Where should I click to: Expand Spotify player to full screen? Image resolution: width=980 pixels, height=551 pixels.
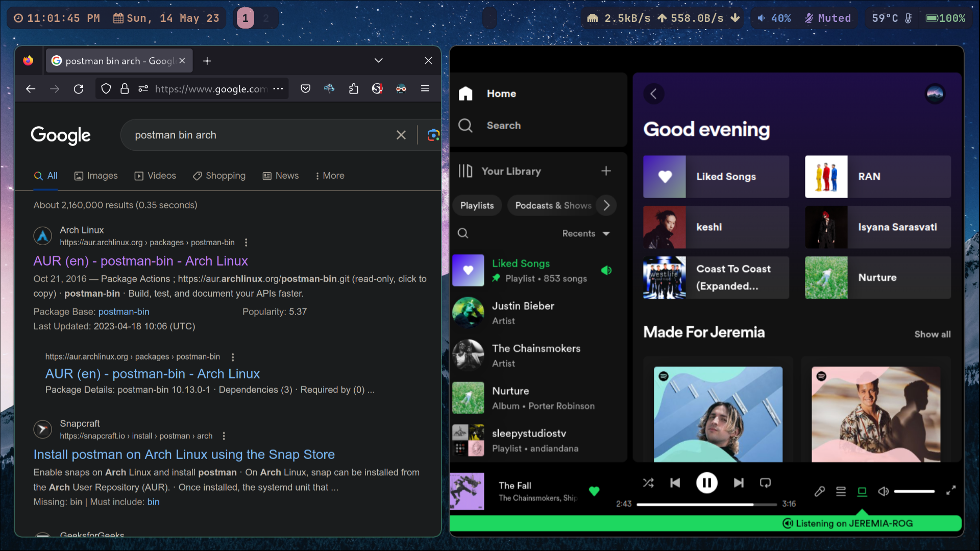point(951,491)
